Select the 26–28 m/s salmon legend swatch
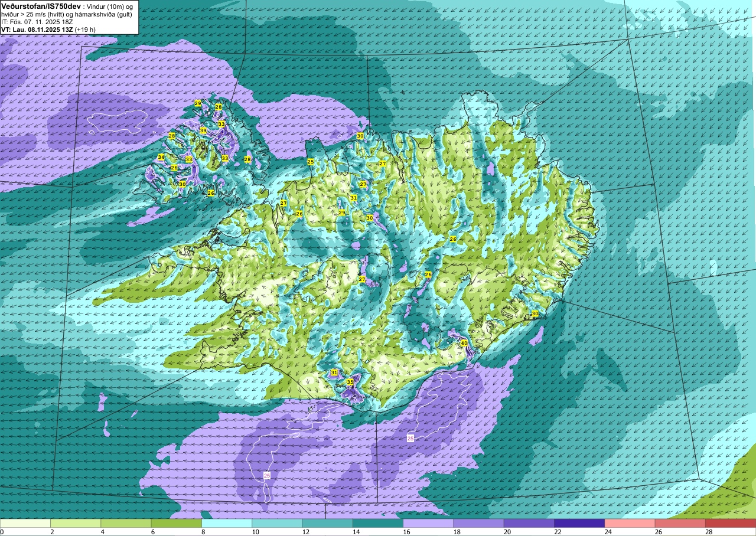This screenshot has width=756, height=536. tap(680, 523)
